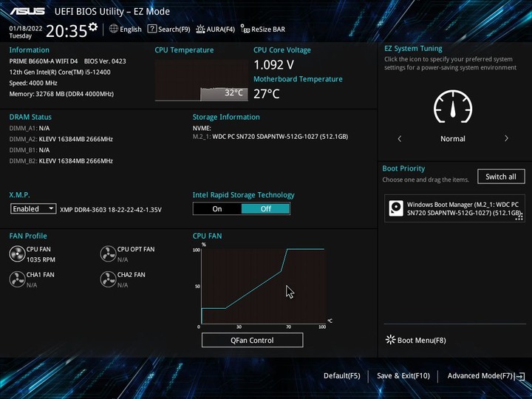
Task: Click DIMM_B1 N/A entry
Action: pyautogui.click(x=30, y=150)
